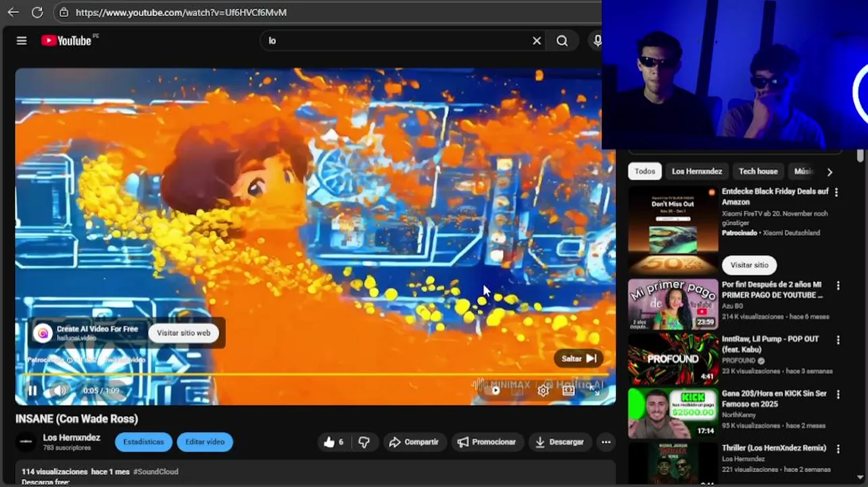The image size is (868, 487).
Task: Open the player settings gear
Action: [543, 390]
